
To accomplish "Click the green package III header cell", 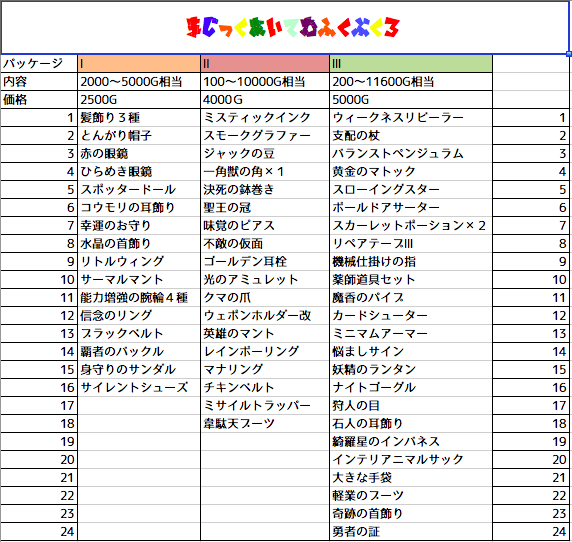I will point(411,63).
